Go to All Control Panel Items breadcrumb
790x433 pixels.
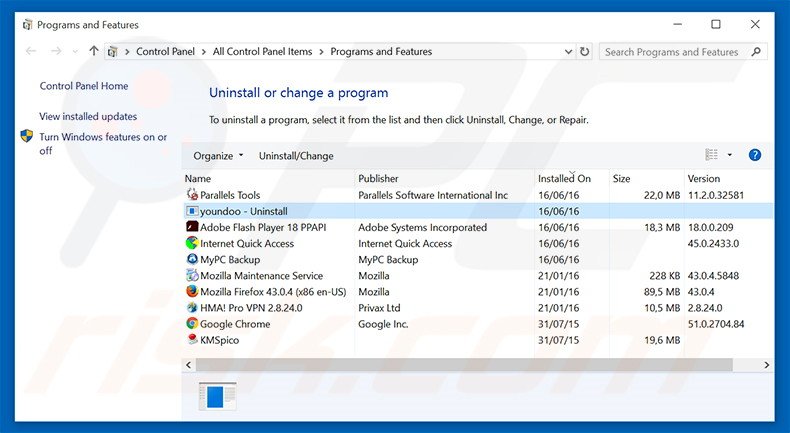click(262, 51)
